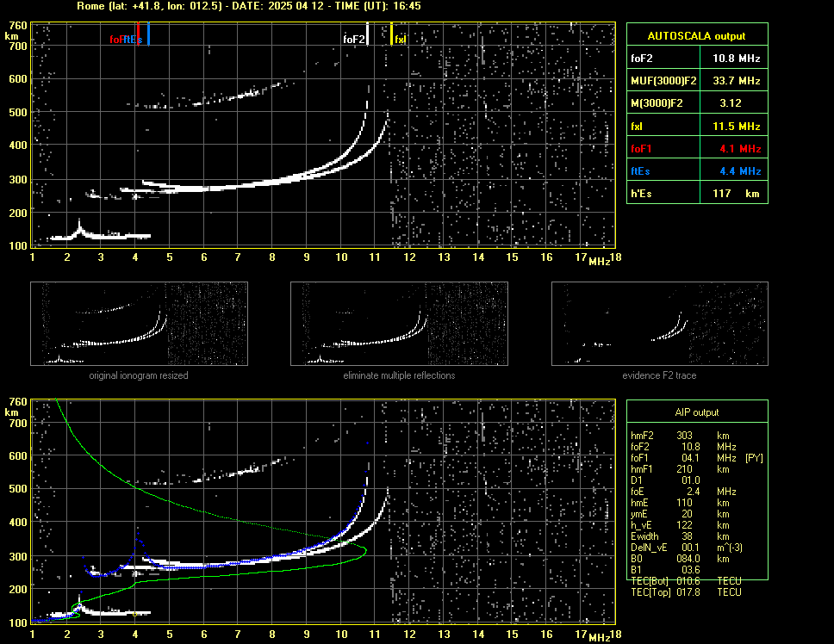Click the blue dotted fitted trace peak near 4 MHz
834x644 pixels.
(x=139, y=534)
